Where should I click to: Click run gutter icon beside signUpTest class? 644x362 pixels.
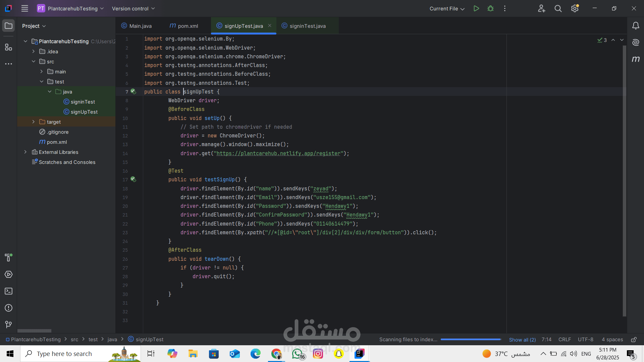133,92
